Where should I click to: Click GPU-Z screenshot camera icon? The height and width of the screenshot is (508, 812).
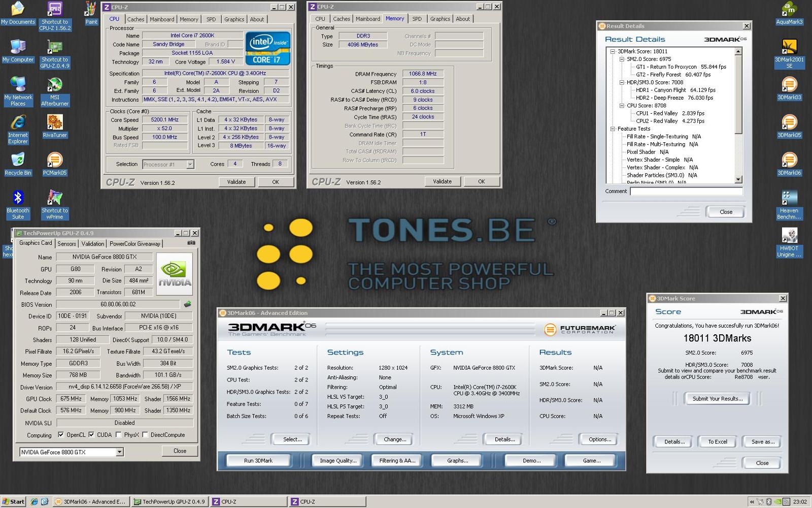point(191,243)
